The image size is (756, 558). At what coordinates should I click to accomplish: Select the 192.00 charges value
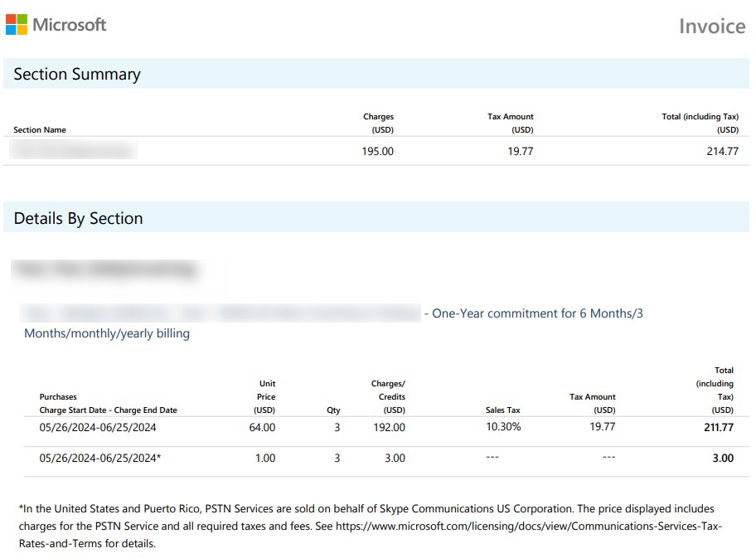click(x=389, y=427)
